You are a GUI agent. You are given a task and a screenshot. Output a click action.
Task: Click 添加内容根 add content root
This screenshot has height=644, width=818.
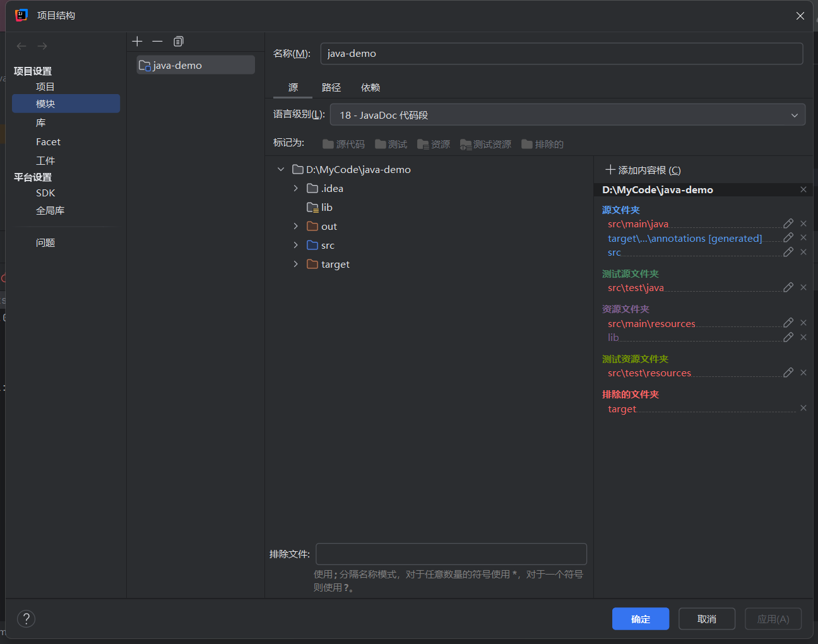643,170
